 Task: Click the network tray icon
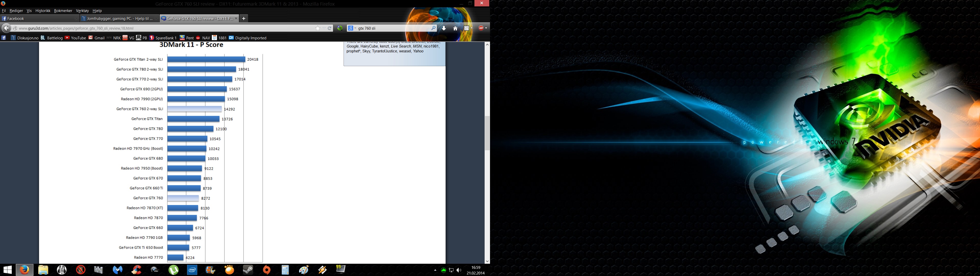tap(451, 270)
